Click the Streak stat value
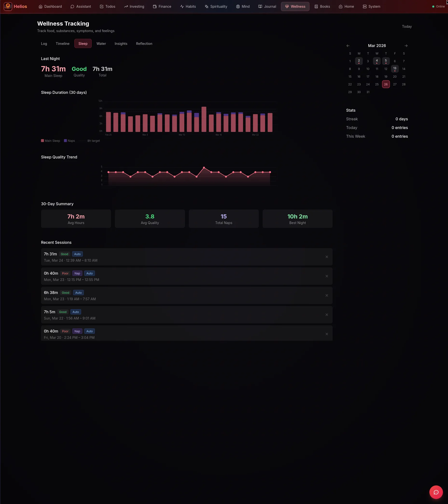Viewport: 448px width, 504px height. (x=402, y=119)
